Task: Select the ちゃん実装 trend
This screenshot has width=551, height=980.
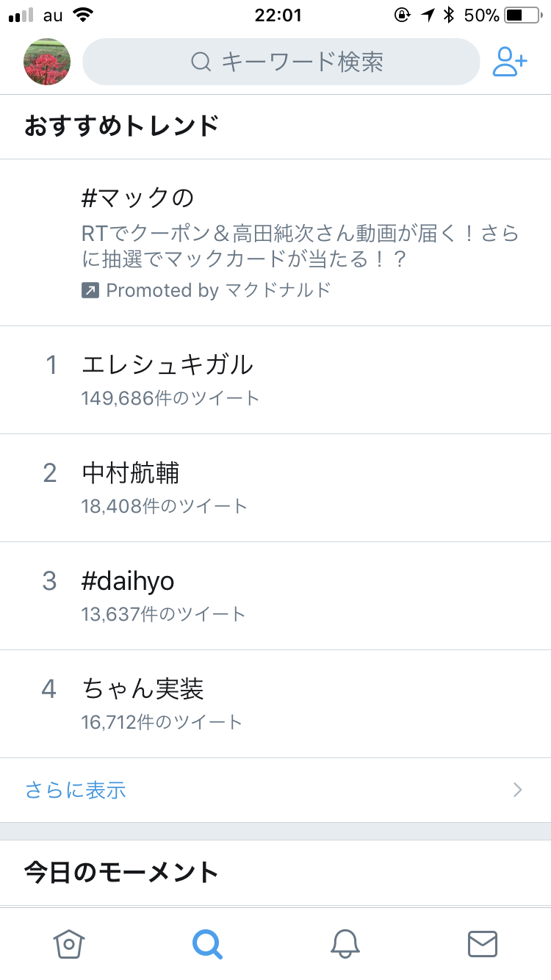Action: (143, 689)
